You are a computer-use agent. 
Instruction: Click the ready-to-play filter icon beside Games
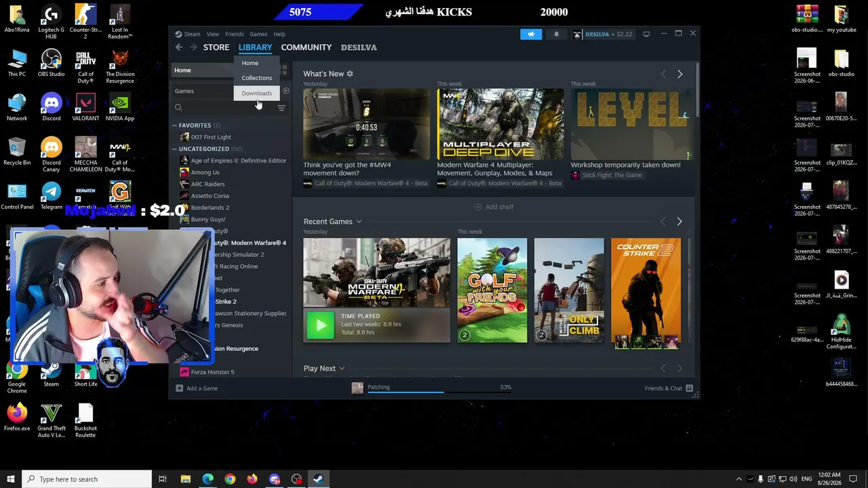point(286,91)
